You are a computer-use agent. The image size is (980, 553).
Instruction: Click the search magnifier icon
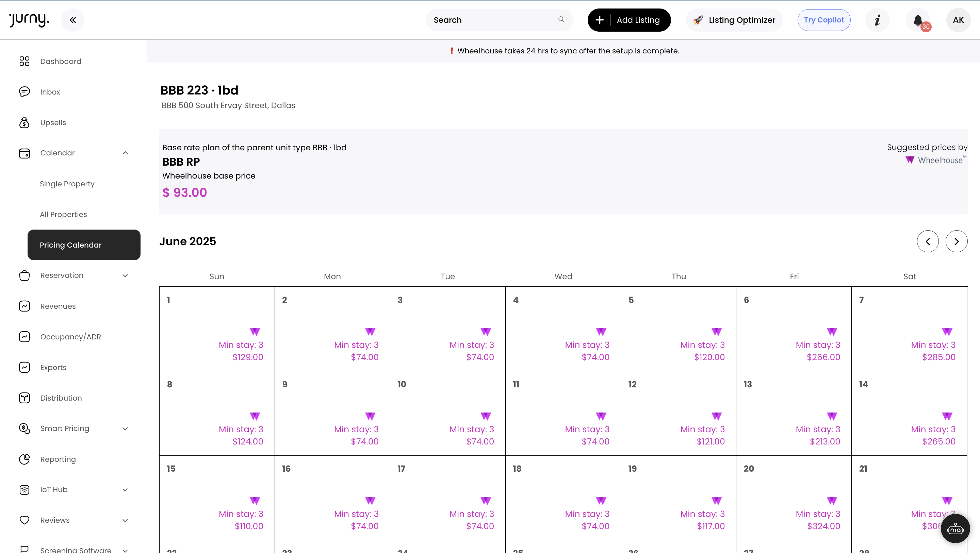click(x=561, y=19)
